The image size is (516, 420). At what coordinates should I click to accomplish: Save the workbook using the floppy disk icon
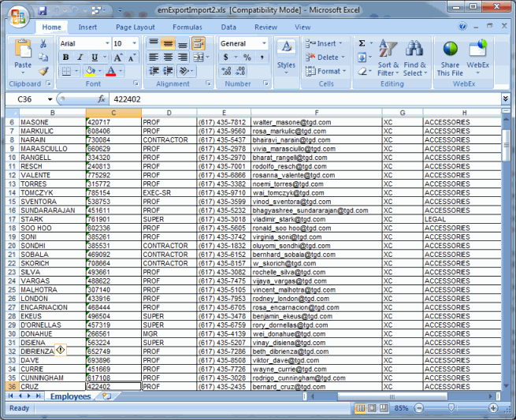pos(42,11)
